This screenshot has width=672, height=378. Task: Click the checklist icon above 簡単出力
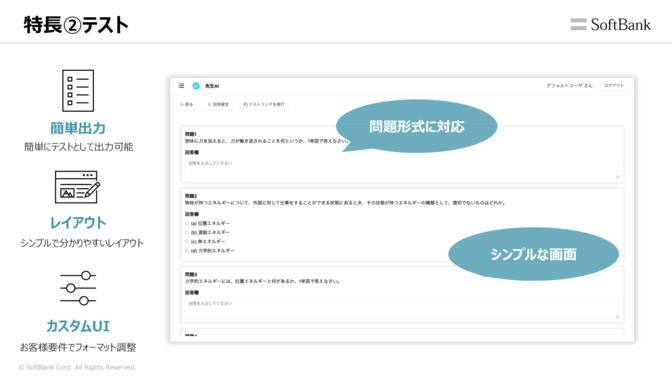click(78, 90)
